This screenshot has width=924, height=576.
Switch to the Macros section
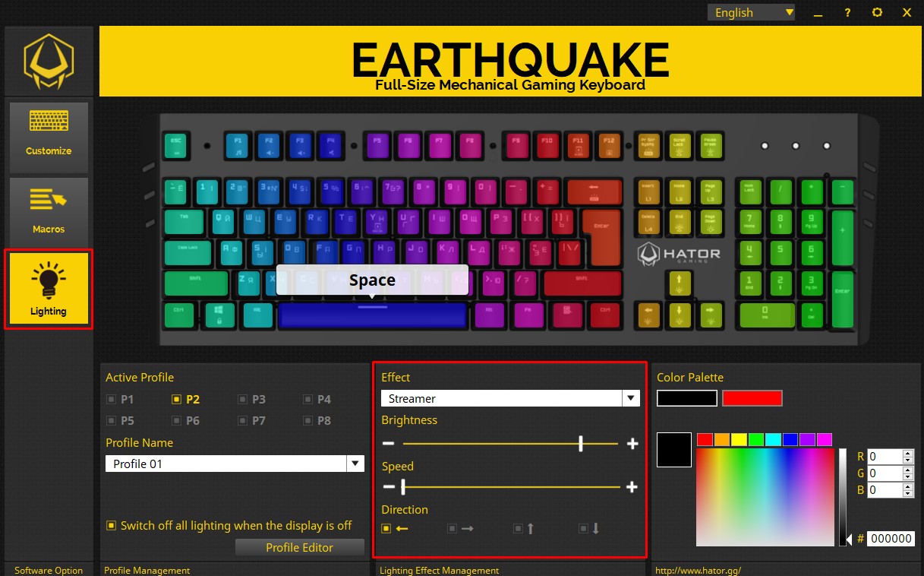(49, 211)
